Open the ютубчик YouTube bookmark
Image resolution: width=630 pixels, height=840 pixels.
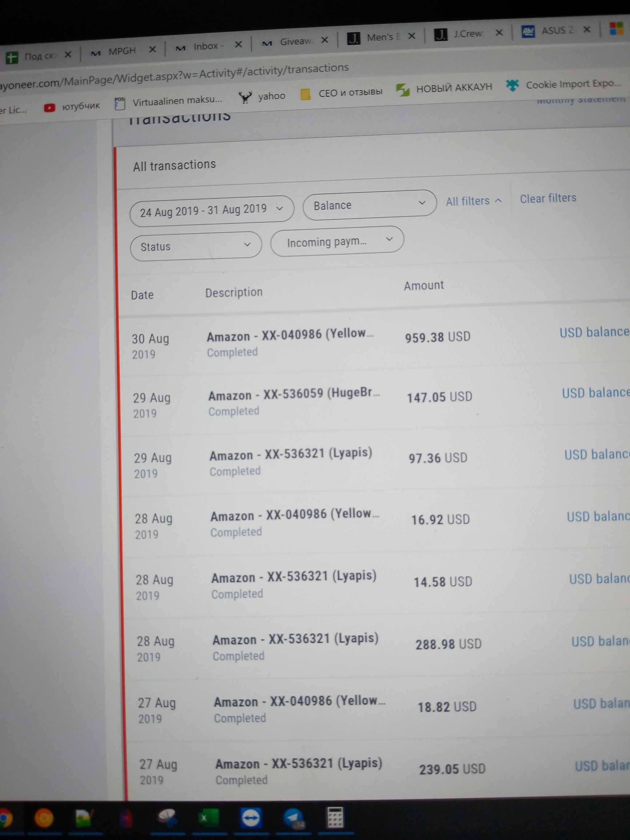(72, 106)
